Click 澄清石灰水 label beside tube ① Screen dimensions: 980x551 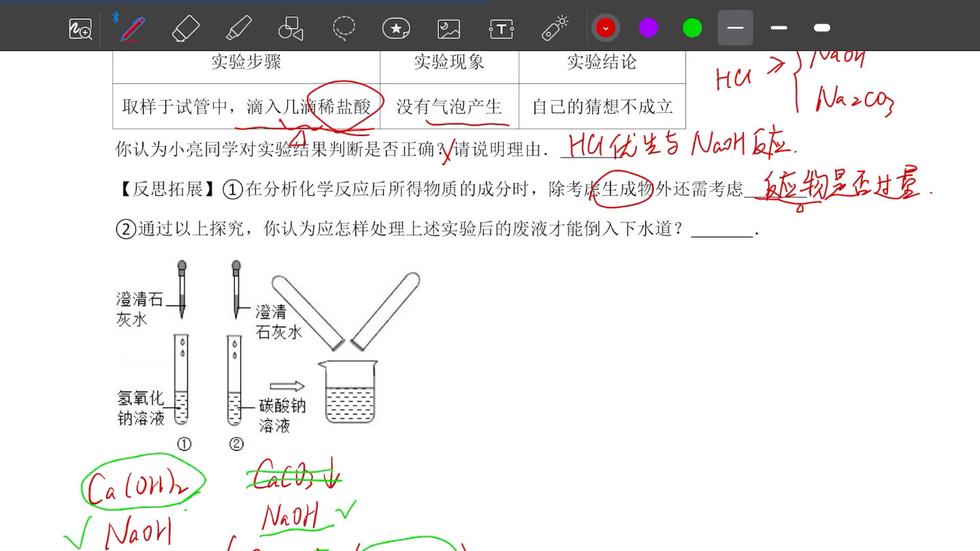point(140,310)
